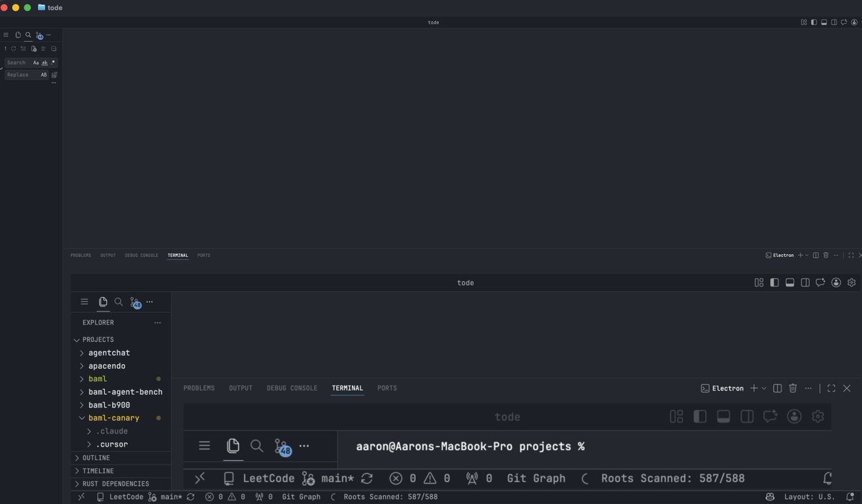Open settings gear in middle window title bar
This screenshot has width=862, height=504.
852,283
